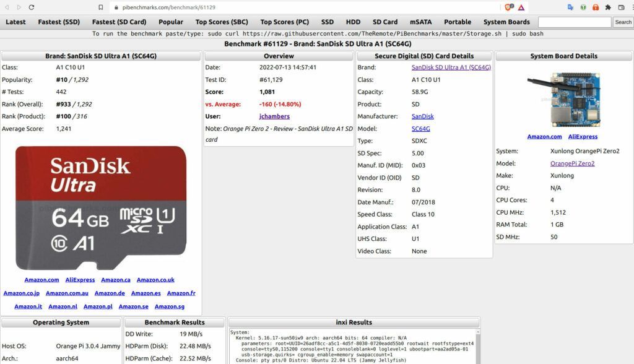Open the Amazon.nl store link
634x364 pixels.
coord(63,306)
